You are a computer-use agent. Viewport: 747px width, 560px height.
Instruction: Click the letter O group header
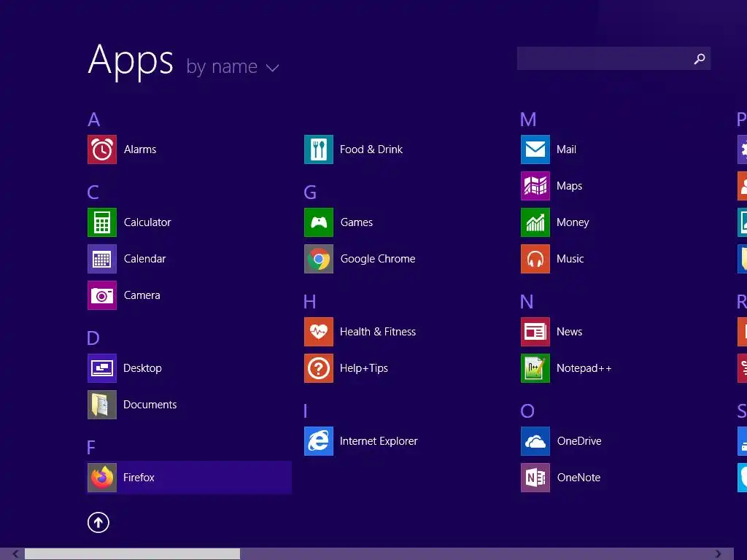527,411
